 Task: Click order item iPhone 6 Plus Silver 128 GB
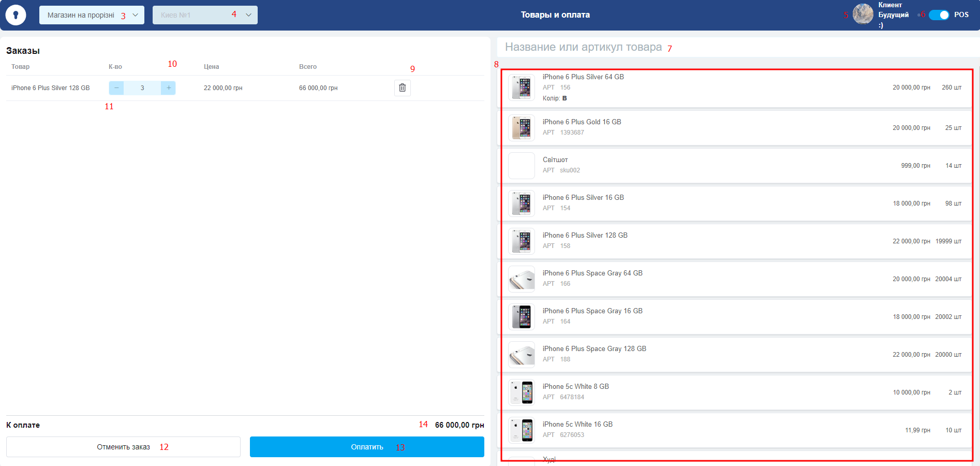click(51, 88)
